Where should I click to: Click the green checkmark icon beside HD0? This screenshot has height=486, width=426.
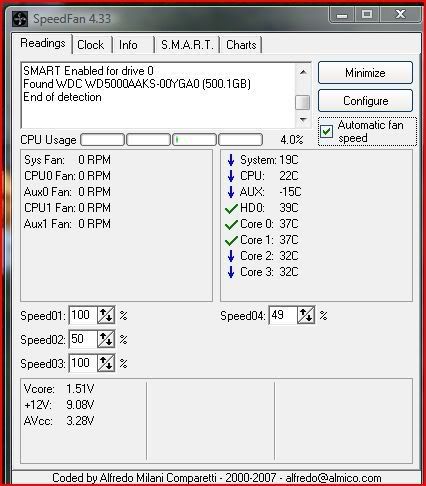[231, 209]
